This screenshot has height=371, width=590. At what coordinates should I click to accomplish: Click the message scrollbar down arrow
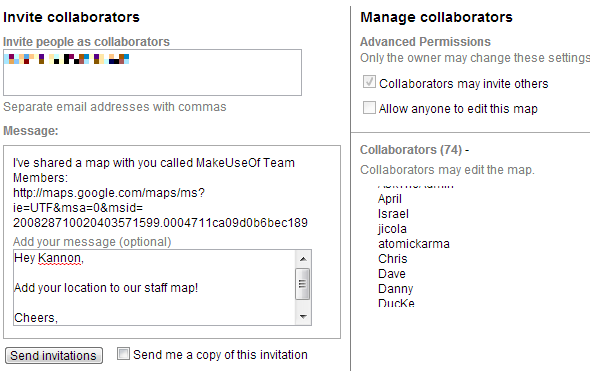pyautogui.click(x=303, y=316)
